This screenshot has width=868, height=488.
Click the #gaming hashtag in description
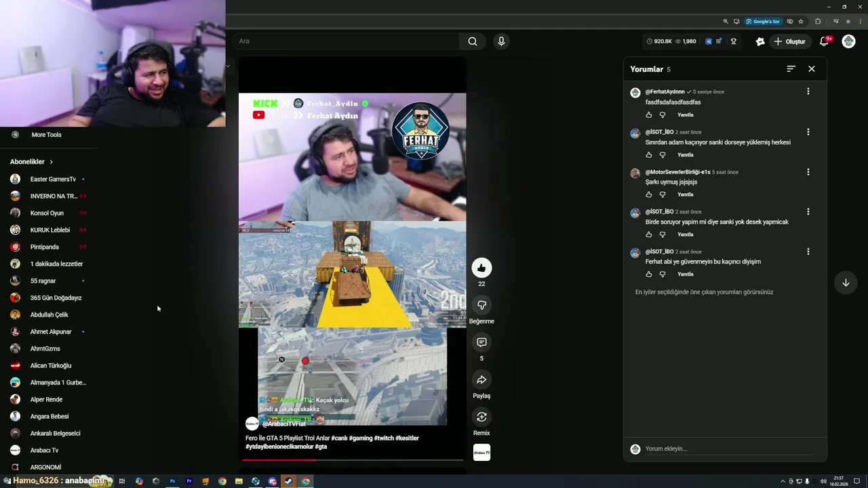tap(361, 438)
